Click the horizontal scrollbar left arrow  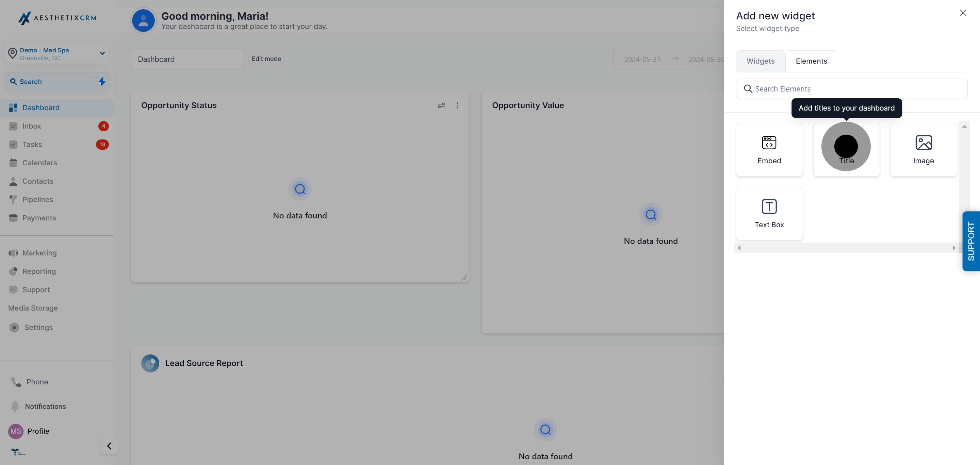pos(739,248)
